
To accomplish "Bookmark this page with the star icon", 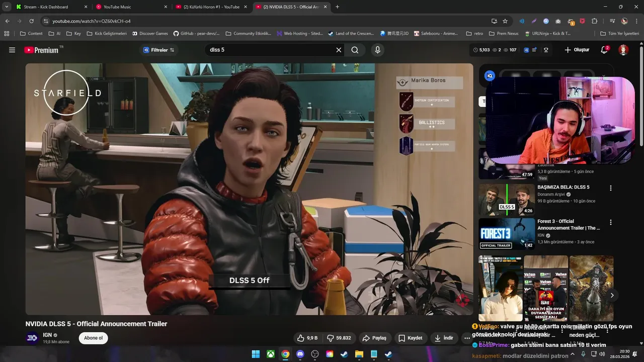I will click(505, 21).
